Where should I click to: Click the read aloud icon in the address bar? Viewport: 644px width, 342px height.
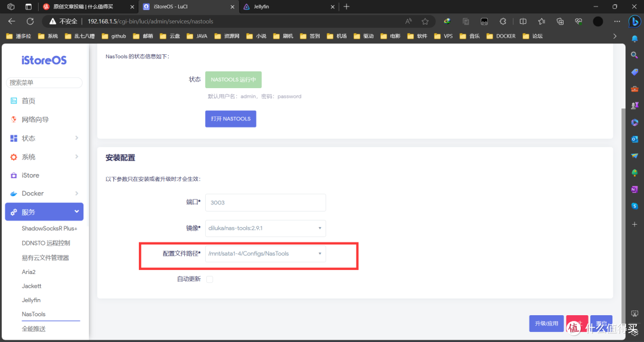click(408, 21)
